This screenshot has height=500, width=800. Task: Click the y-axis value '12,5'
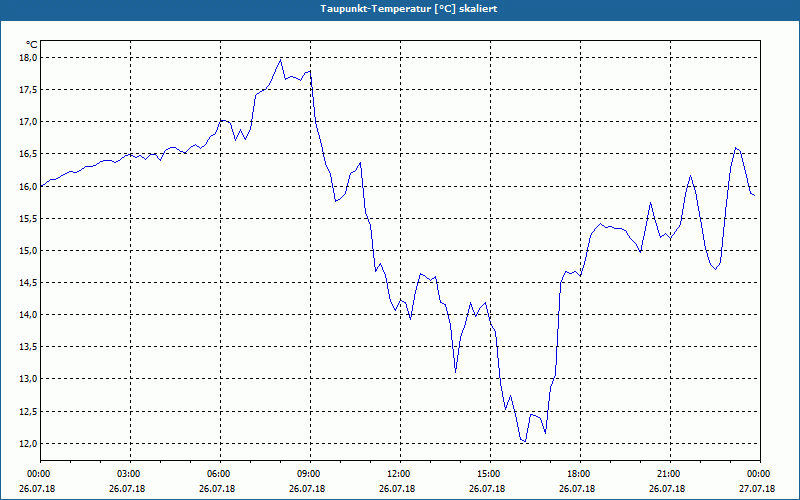click(29, 411)
